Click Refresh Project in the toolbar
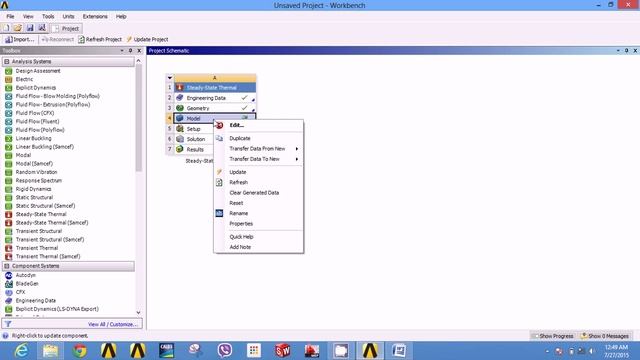The width and height of the screenshot is (640, 360). [100, 40]
